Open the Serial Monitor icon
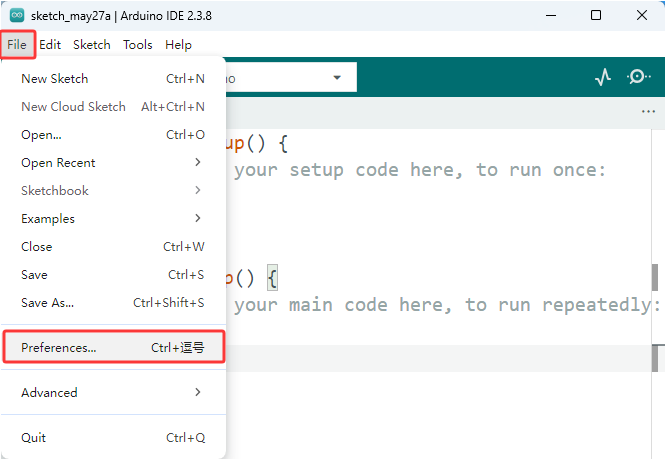The width and height of the screenshot is (666, 461). pyautogui.click(x=638, y=77)
